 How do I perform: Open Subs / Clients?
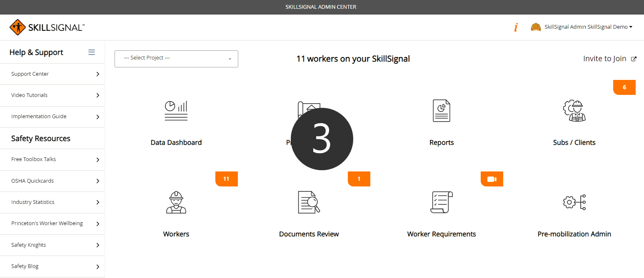click(x=574, y=123)
